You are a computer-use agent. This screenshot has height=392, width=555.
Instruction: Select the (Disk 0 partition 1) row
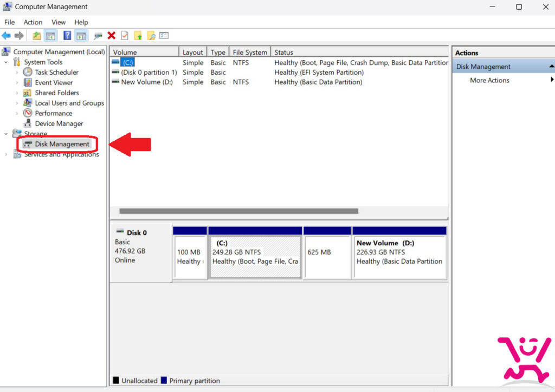(279, 72)
